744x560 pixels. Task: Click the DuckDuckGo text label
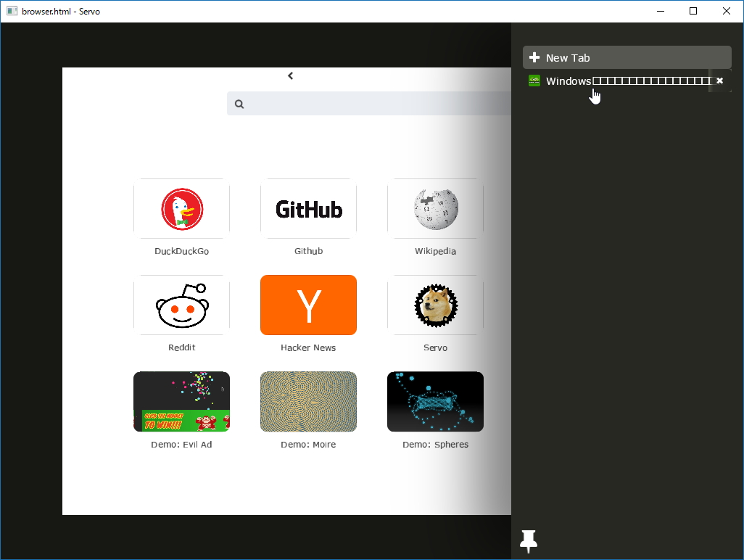coord(181,250)
